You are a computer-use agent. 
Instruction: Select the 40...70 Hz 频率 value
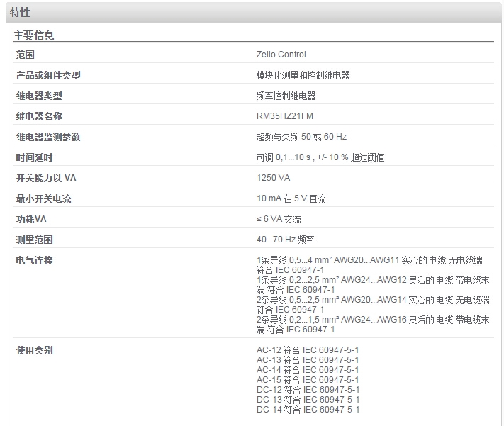286,240
